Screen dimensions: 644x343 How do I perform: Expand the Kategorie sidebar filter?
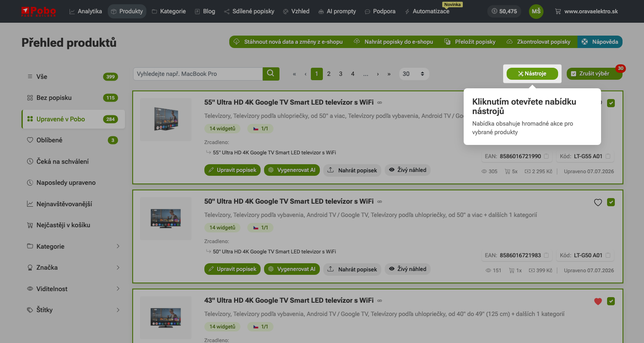[x=73, y=247]
